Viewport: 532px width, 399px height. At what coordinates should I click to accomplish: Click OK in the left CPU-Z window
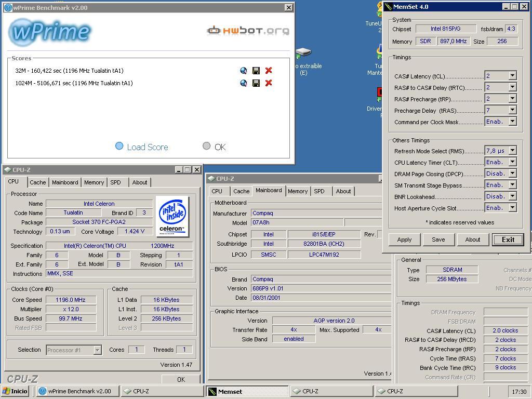pyautogui.click(x=181, y=379)
